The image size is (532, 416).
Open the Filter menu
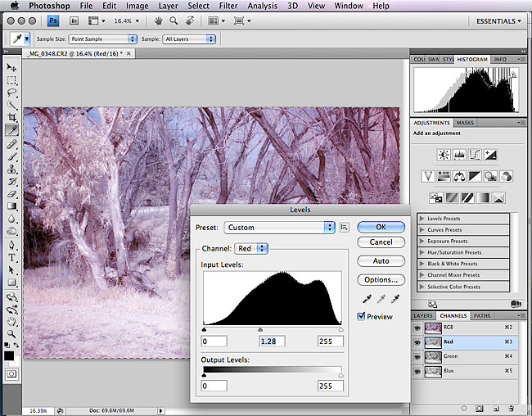coord(228,6)
